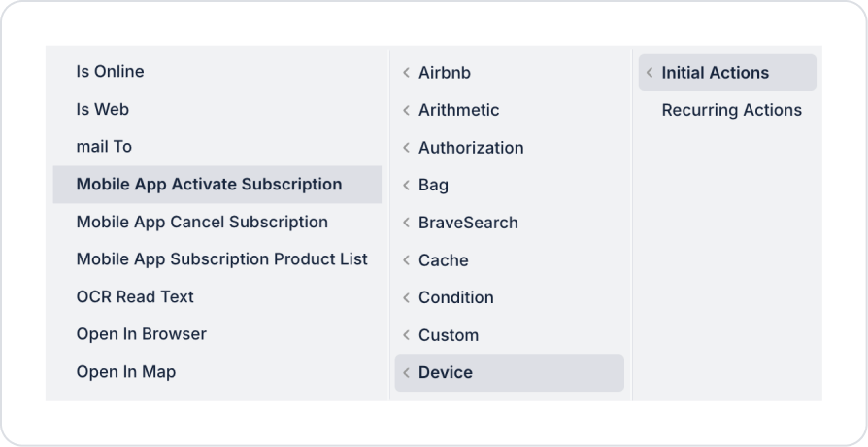Image resolution: width=868 pixels, height=447 pixels.
Task: Collapse the Initial Actions chevron
Action: [x=650, y=73]
